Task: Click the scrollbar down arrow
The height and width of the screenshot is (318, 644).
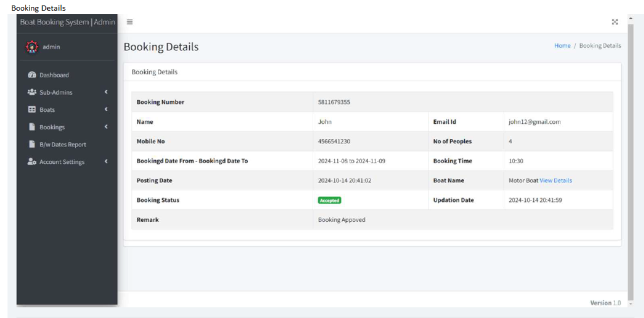Action: click(631, 304)
